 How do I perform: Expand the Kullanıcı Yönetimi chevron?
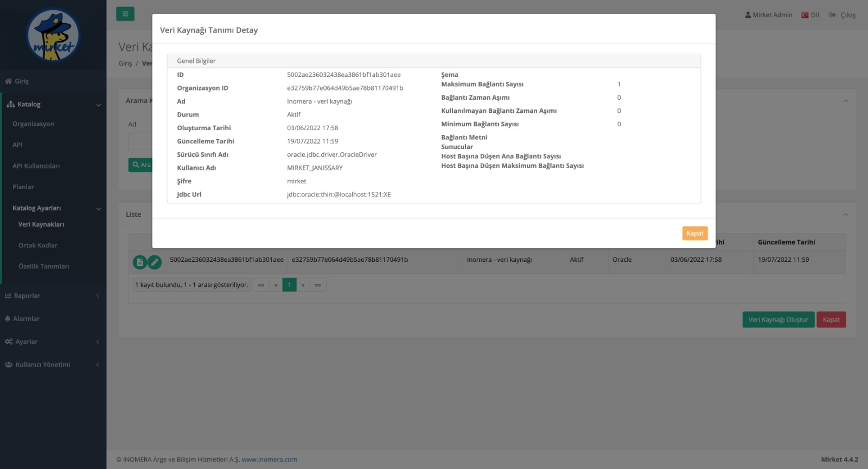(98, 365)
